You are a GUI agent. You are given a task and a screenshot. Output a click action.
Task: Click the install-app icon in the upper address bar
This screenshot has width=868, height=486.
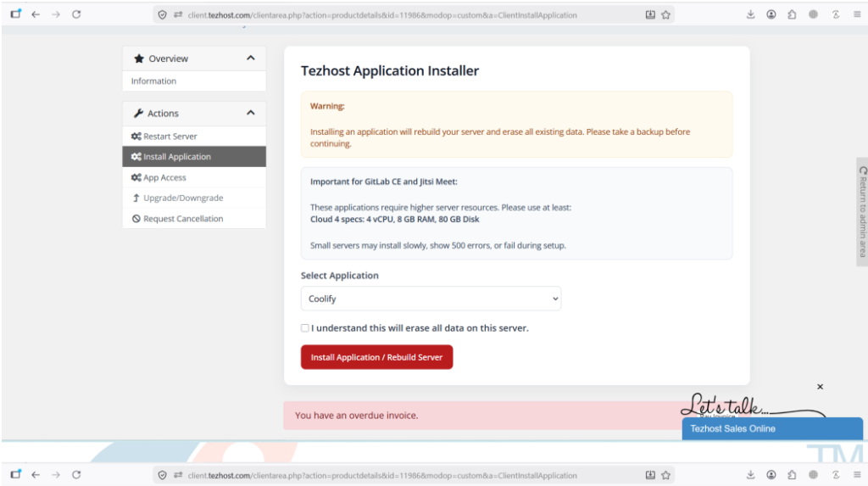(650, 15)
